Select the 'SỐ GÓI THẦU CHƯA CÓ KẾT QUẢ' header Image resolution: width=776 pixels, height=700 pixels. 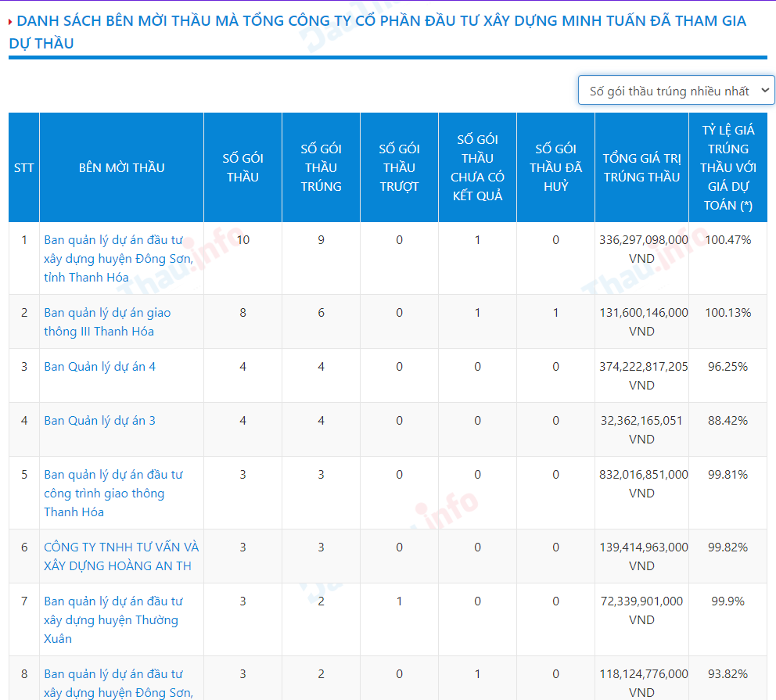[477, 167]
